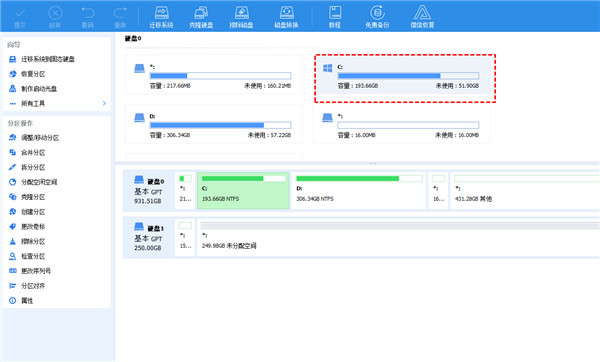Select the small 16... partition block on 硬盘0
Screen dimensions: 600x362
coord(438,191)
